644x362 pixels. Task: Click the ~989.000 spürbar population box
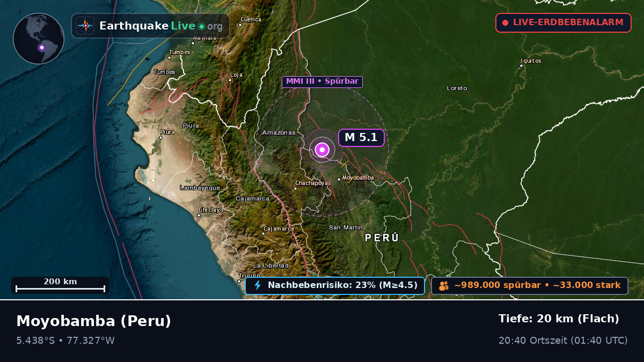[530, 285]
